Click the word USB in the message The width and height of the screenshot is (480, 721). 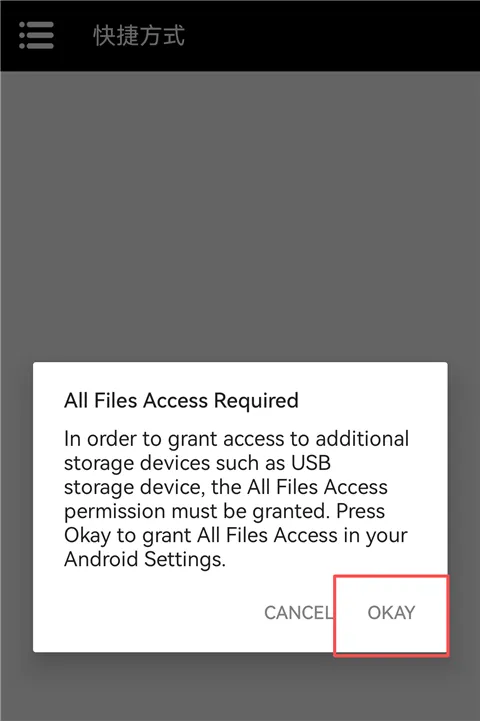(311, 463)
